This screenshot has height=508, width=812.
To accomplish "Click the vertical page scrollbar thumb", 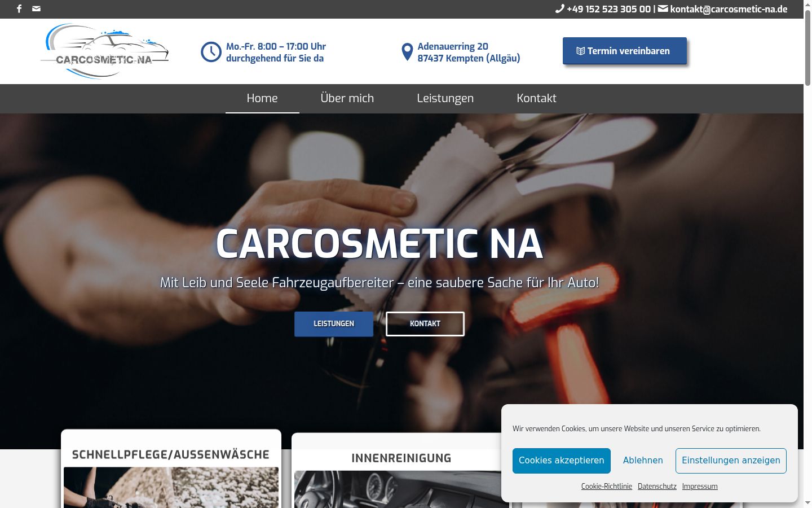I will (x=807, y=48).
